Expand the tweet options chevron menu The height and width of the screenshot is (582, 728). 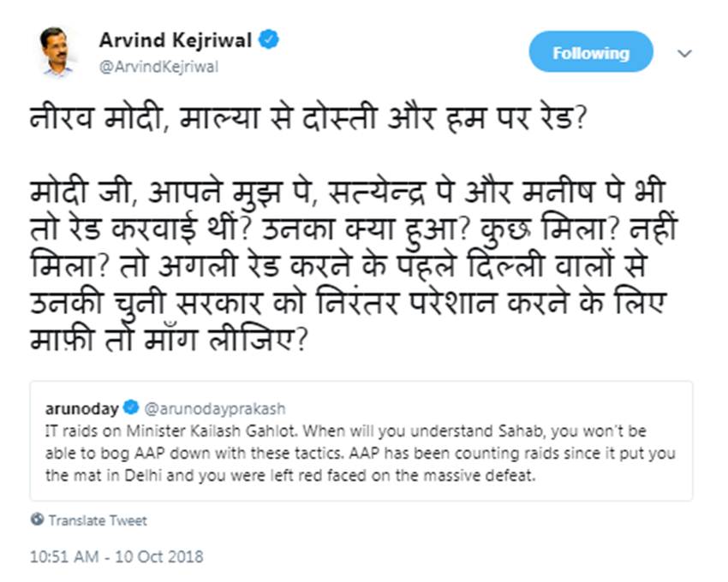click(684, 53)
